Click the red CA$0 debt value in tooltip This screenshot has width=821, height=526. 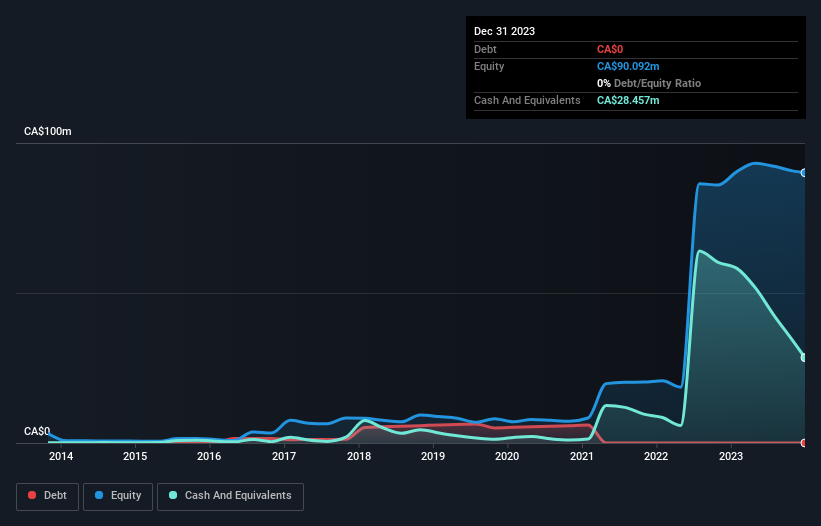610,49
